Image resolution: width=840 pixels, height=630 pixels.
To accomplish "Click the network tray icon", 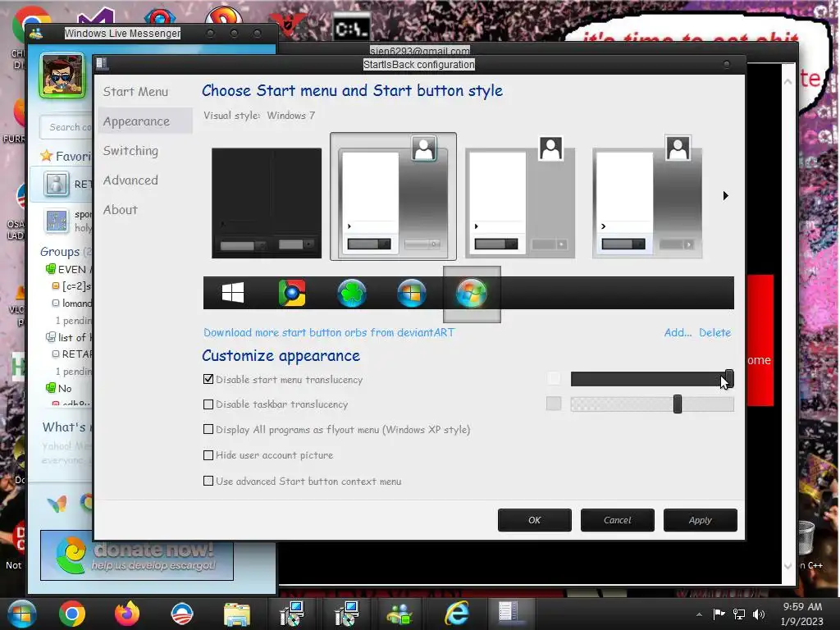I will [739, 614].
